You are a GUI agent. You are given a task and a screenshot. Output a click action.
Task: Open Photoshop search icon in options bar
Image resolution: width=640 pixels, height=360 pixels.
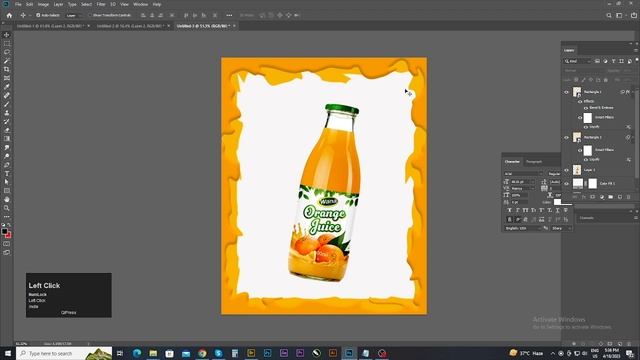[x=609, y=16]
